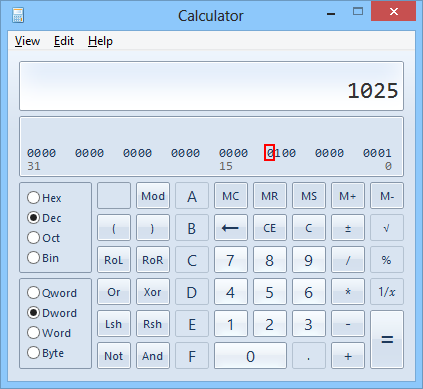Click the RoR rotate right button
Viewport: 423px width, 389px height.
click(153, 260)
